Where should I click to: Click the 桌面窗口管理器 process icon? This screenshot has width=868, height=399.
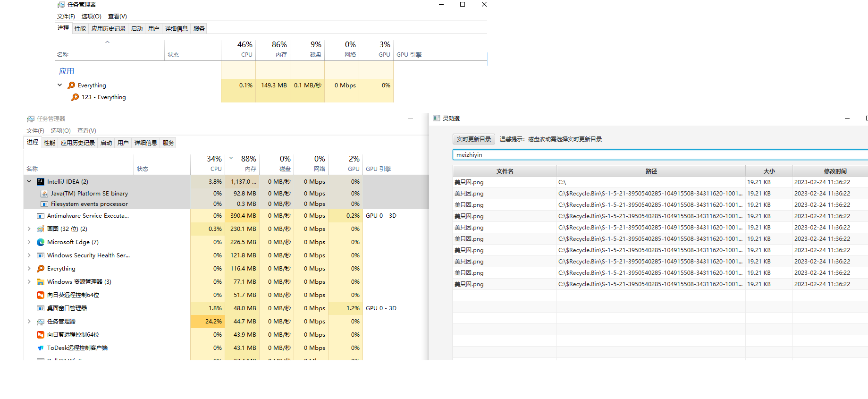tap(41, 308)
